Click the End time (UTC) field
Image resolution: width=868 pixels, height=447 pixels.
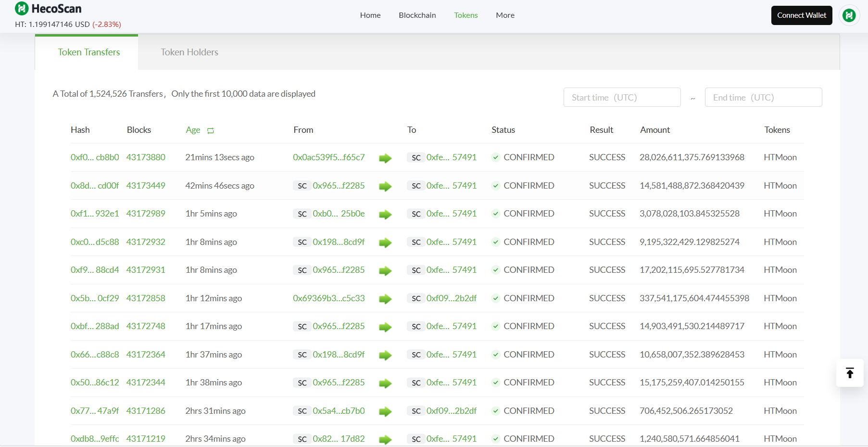[x=764, y=97]
